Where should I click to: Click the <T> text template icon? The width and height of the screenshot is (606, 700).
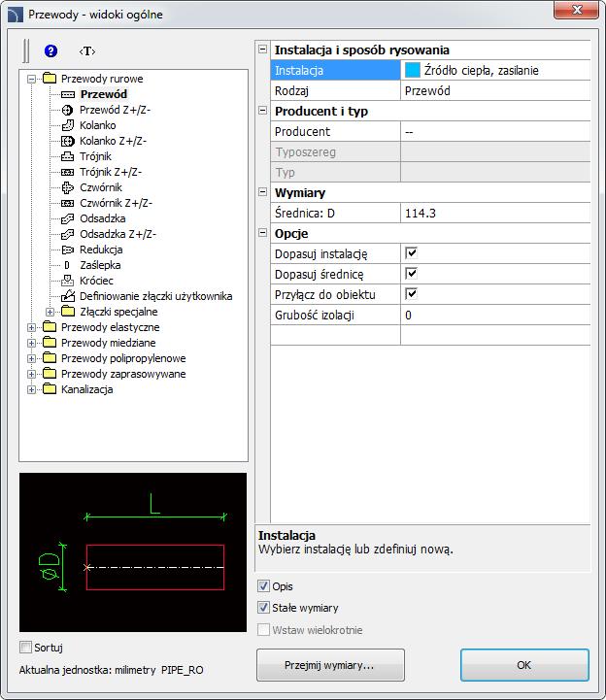click(87, 51)
